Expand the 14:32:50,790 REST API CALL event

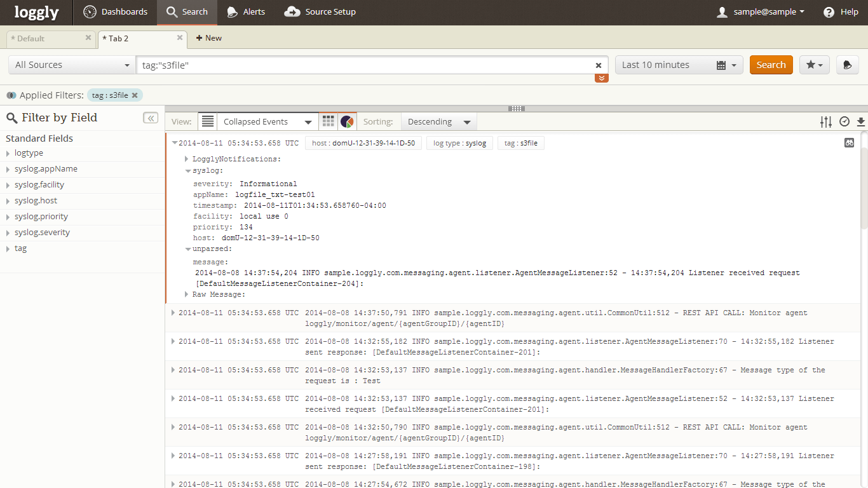(173, 427)
